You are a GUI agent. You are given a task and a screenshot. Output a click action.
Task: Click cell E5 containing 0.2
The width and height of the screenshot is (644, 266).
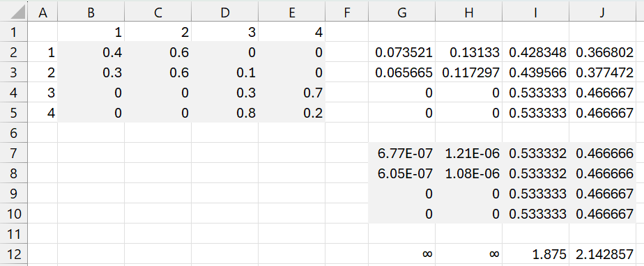point(291,112)
